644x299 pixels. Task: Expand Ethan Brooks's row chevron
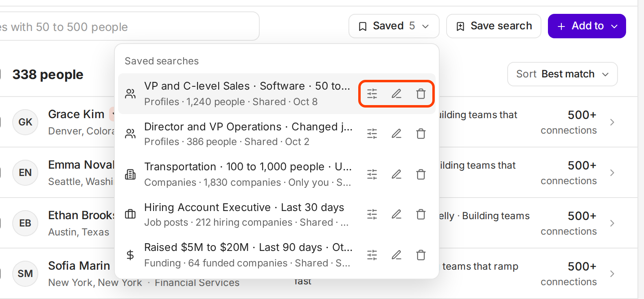(612, 223)
